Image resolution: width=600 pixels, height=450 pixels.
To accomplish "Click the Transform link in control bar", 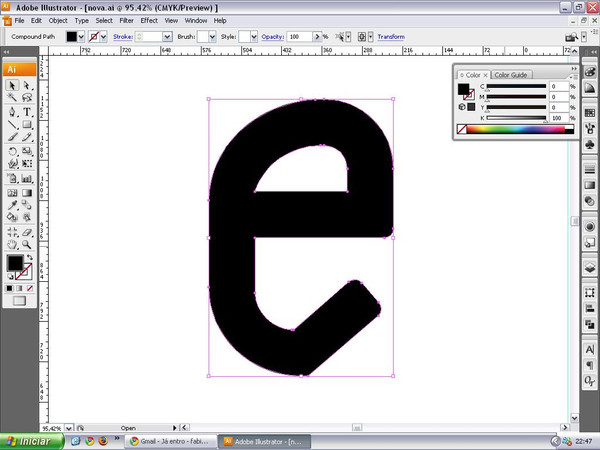I will tap(391, 37).
